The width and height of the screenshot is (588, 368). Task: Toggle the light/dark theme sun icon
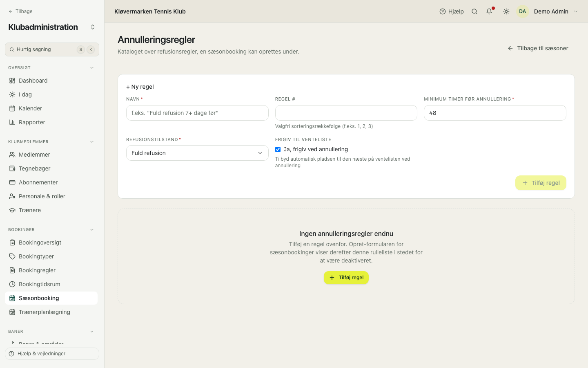506,11
